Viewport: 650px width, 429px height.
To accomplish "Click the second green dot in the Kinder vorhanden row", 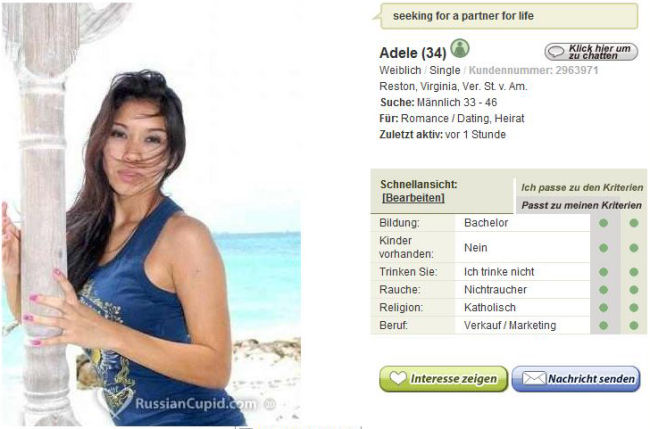I will tap(633, 248).
